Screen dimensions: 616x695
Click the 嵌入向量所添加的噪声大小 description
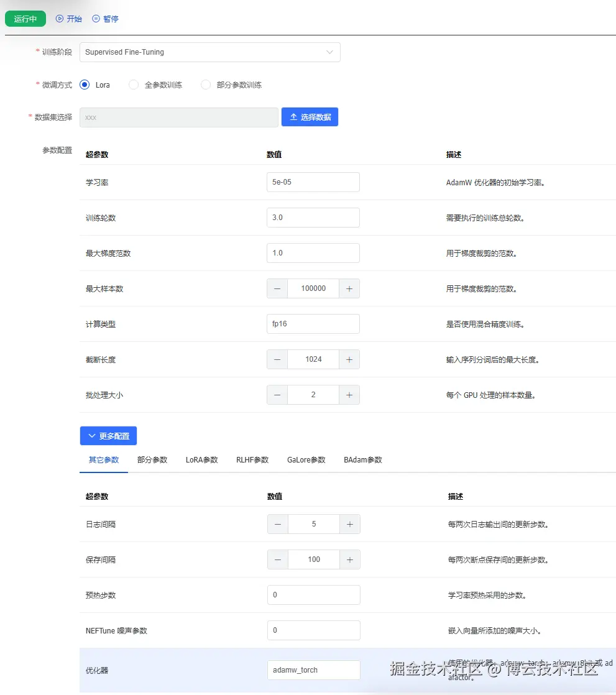(x=495, y=631)
